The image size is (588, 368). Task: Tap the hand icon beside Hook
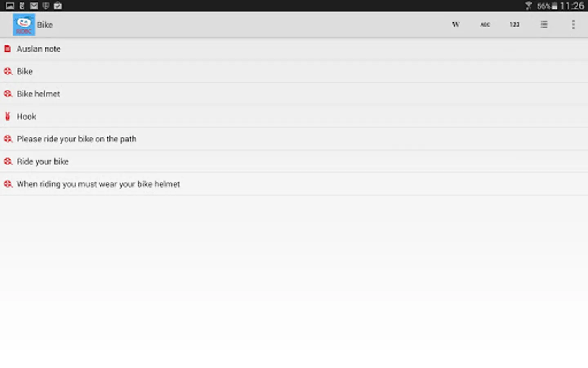7,116
